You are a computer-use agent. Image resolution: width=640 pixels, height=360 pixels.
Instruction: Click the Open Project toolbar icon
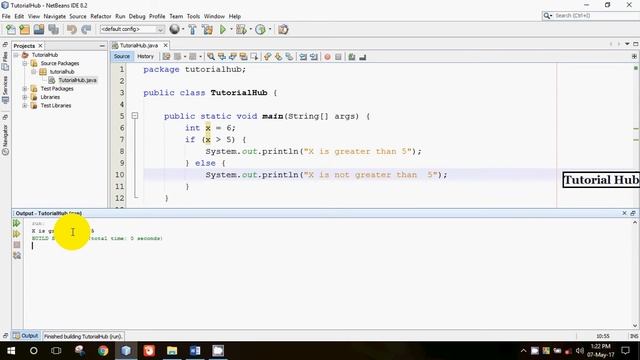[39, 29]
